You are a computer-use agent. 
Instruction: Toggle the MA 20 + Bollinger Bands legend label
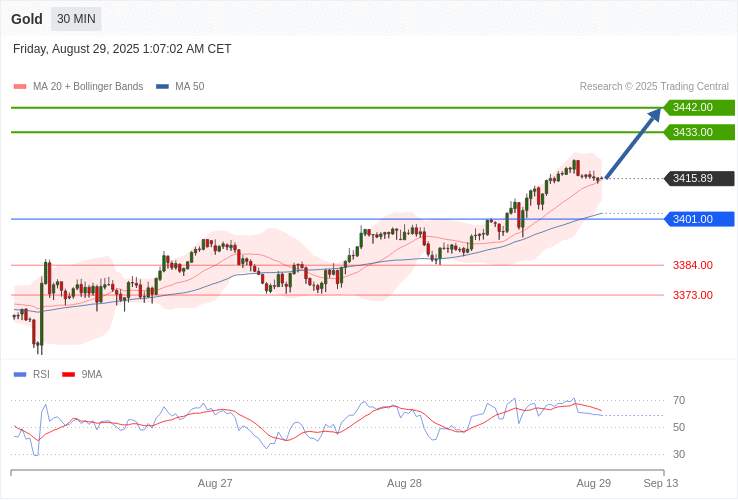pos(88,87)
